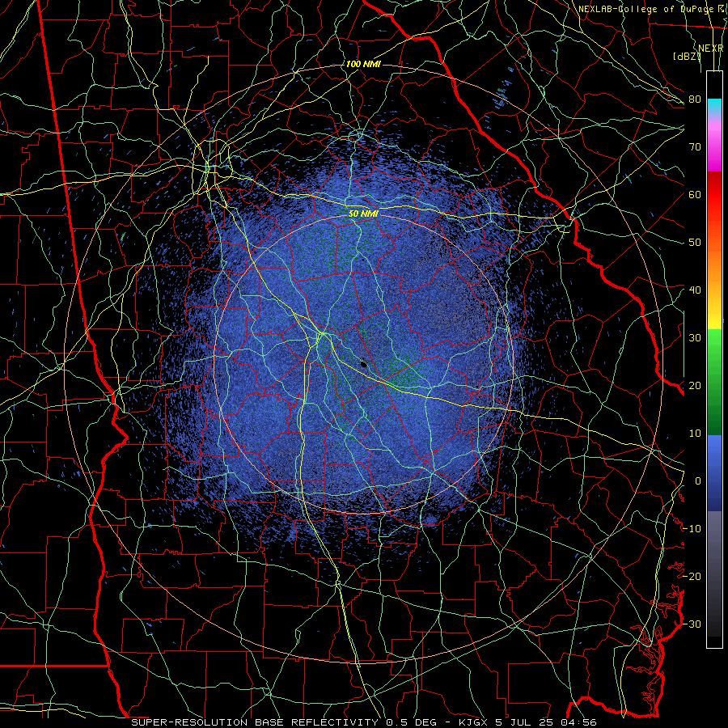
Task: Click the blue segment of the color bar
Action: tap(714, 472)
